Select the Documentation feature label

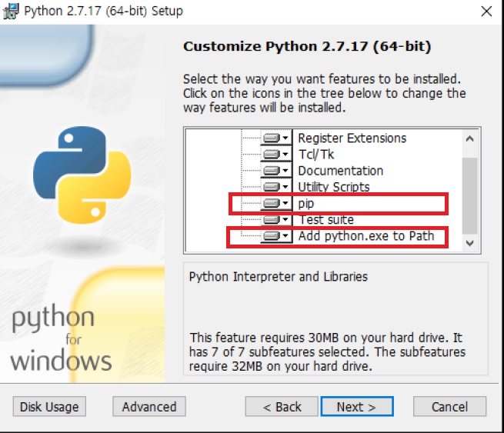coord(340,171)
